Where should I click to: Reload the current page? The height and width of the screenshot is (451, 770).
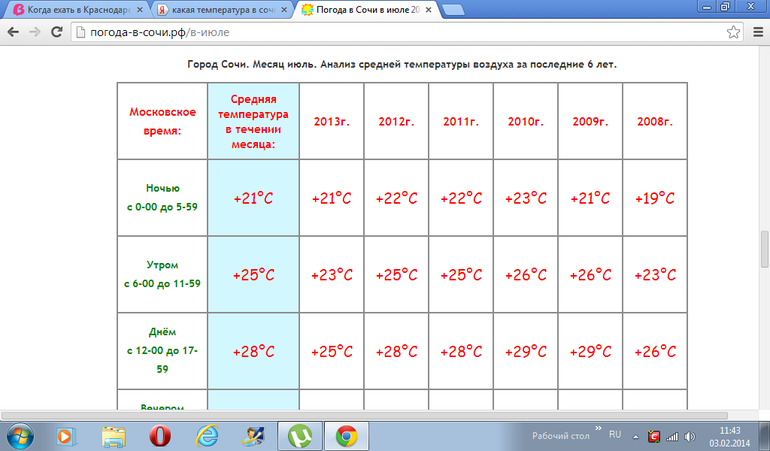58,31
